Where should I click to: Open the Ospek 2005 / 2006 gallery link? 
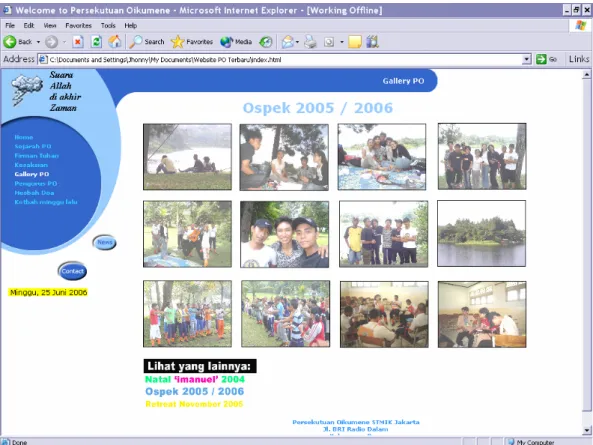pyautogui.click(x=194, y=391)
